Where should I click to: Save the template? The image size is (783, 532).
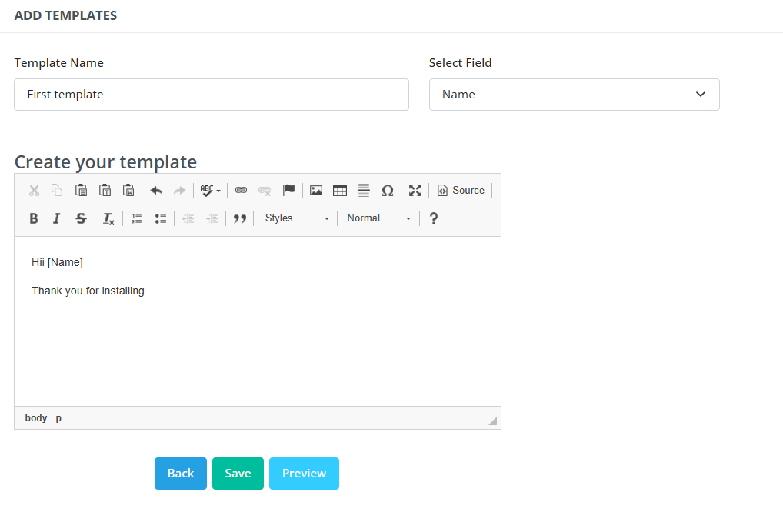click(x=238, y=474)
